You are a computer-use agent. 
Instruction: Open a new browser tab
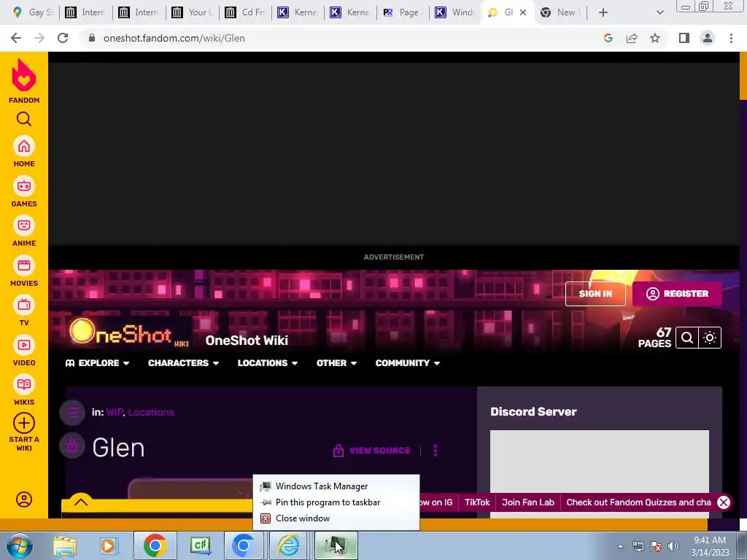pyautogui.click(x=603, y=12)
